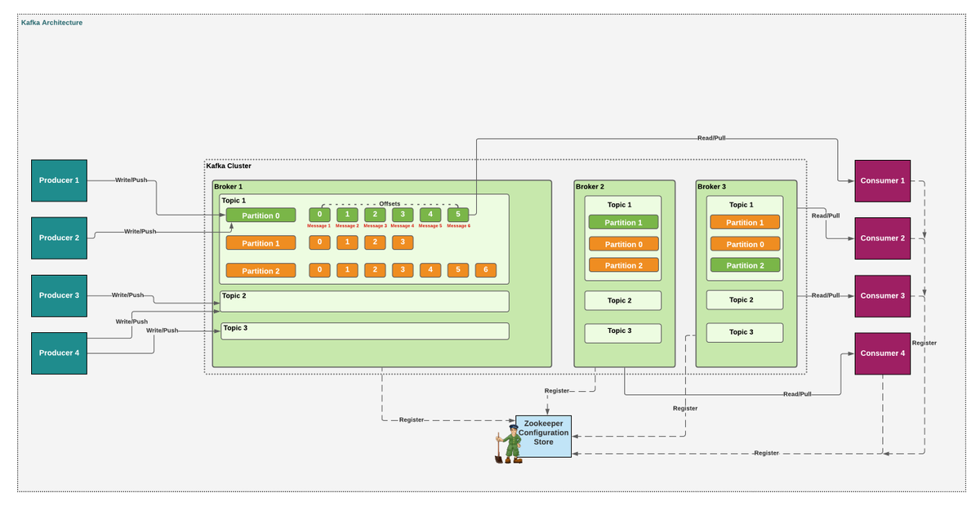Select offset 2 above Message 3
Viewport: 980px width, 506px height.
[x=376, y=215]
